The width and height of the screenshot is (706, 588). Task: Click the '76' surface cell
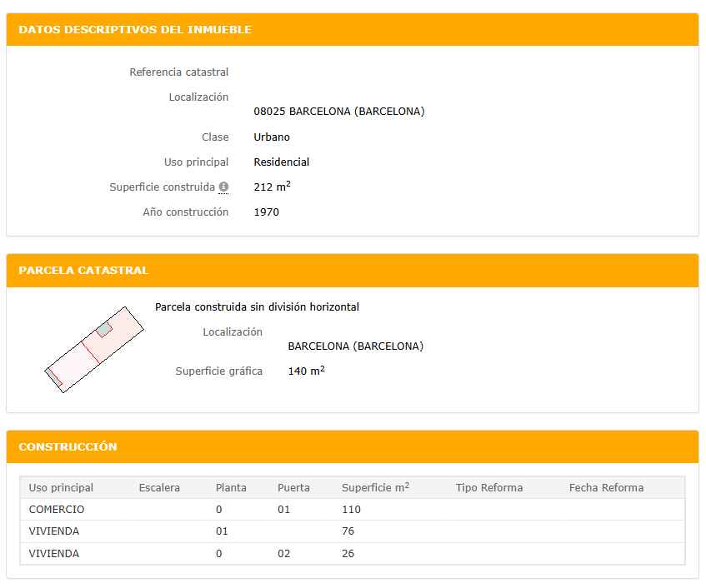click(x=348, y=531)
